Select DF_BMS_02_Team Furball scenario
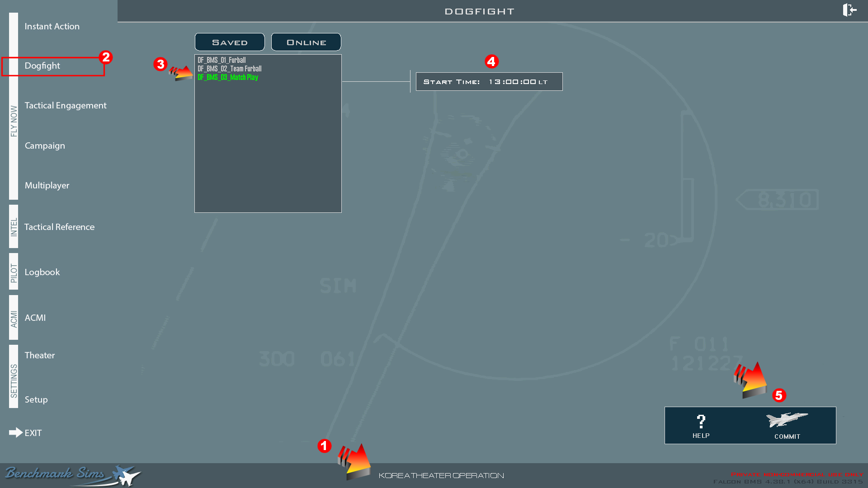Viewport: 868px width, 488px height. [x=229, y=69]
